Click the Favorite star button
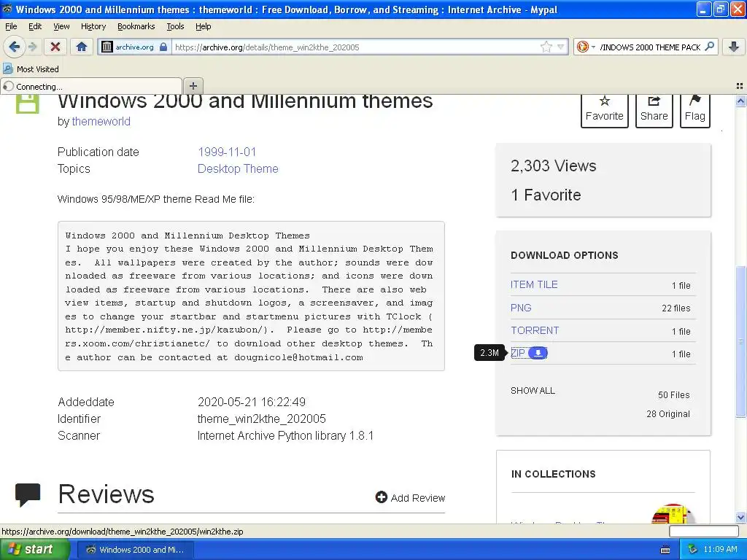 605,111
